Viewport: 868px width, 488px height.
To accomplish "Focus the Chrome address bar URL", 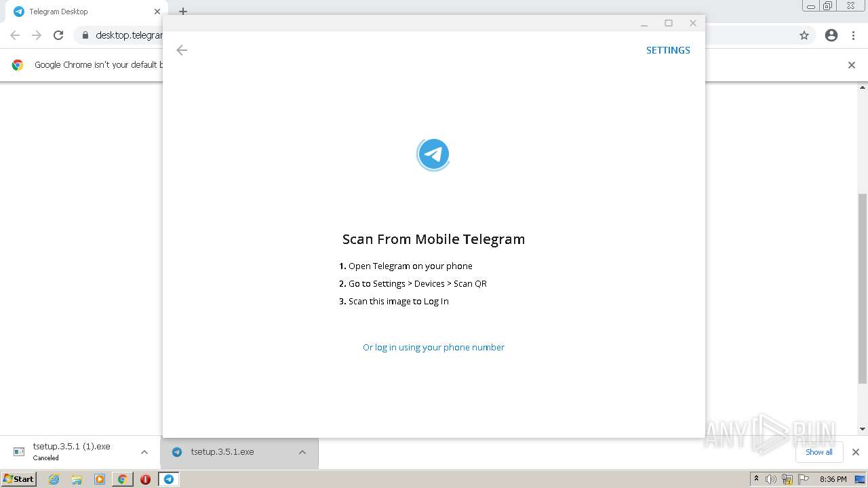I will [x=129, y=35].
